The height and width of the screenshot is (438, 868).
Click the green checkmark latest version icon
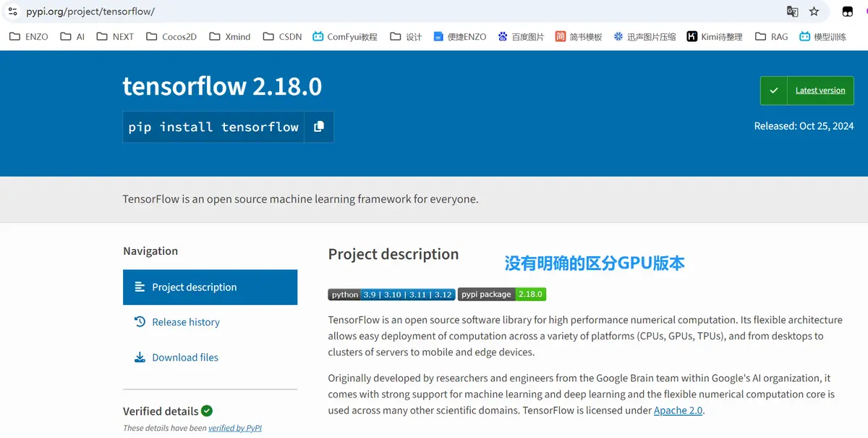[x=773, y=90]
